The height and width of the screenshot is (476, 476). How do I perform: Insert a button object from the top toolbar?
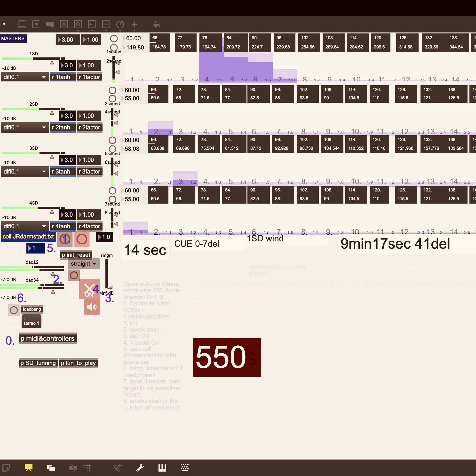coord(78,24)
